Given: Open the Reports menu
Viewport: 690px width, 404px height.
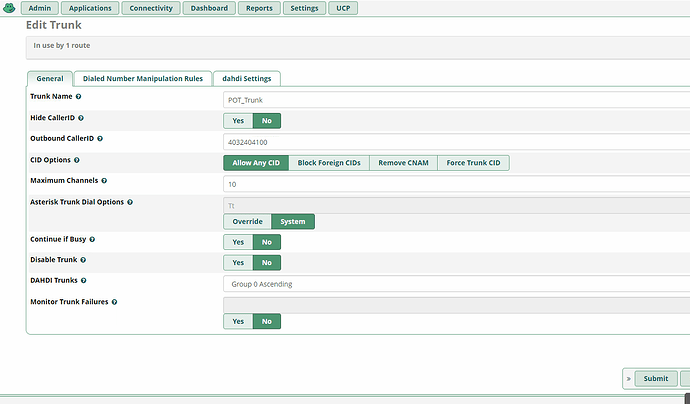Looking at the screenshot, I should (x=259, y=8).
